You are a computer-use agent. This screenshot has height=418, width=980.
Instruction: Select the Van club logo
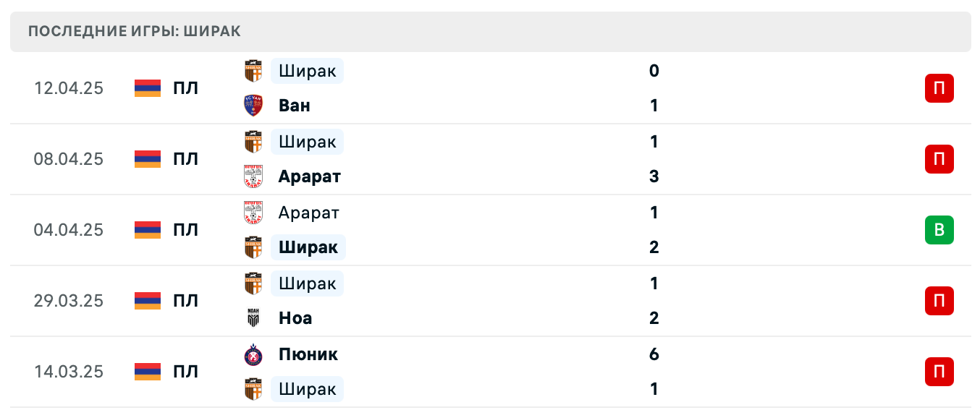coord(253,105)
